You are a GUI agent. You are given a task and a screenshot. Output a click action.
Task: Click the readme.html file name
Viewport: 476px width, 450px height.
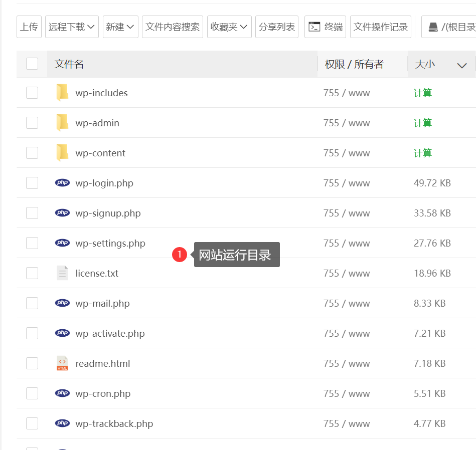click(x=103, y=363)
